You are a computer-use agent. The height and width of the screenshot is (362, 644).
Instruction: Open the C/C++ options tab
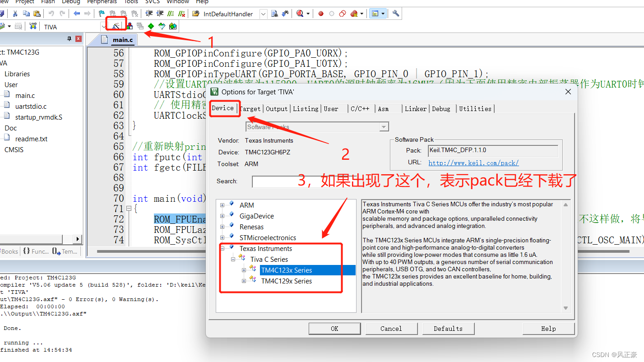click(x=360, y=109)
